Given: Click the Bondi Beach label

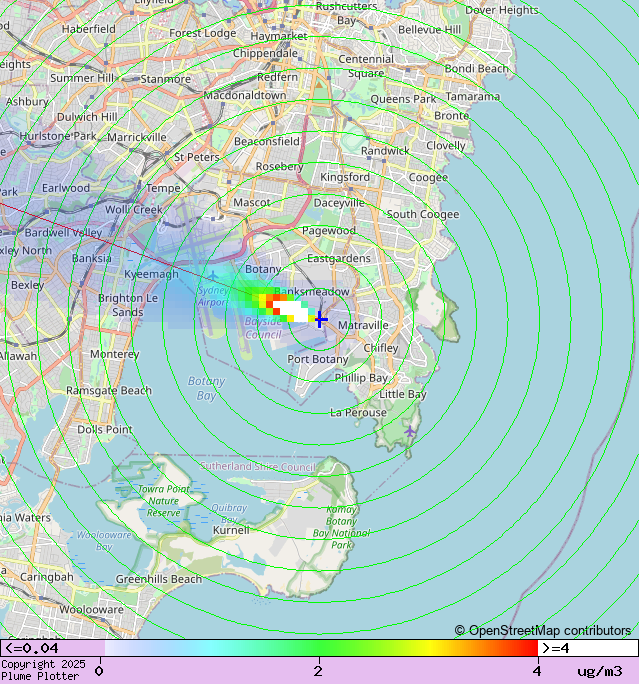Looking at the screenshot, I should (x=476, y=69).
